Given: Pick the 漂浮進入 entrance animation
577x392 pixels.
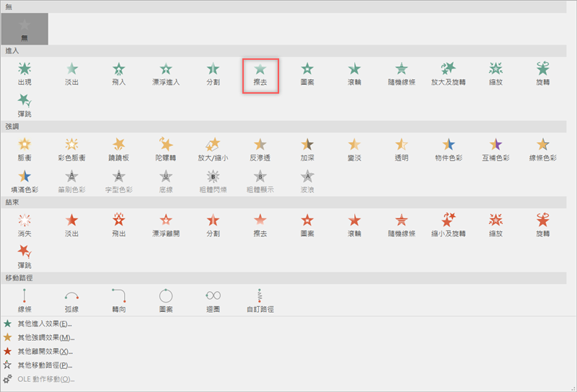Looking at the screenshot, I should tap(166, 73).
